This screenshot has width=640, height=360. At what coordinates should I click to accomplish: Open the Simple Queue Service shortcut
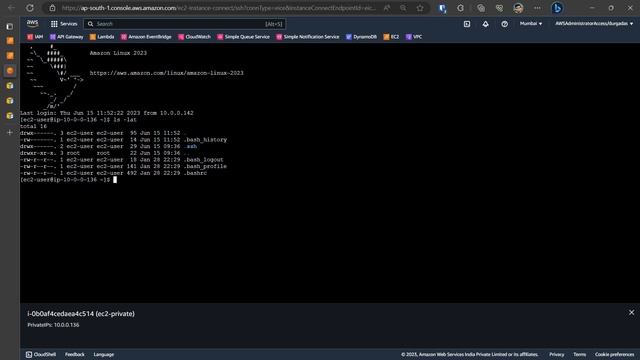tap(243, 37)
